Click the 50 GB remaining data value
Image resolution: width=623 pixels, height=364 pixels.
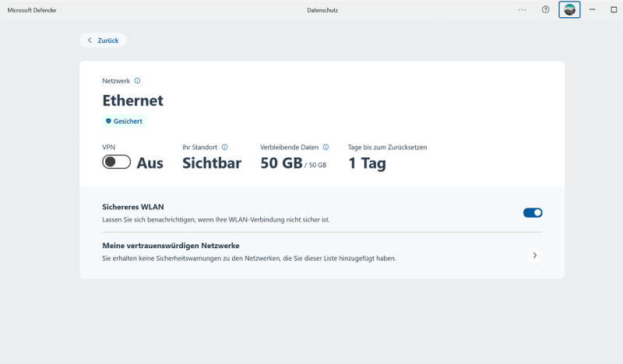tap(280, 163)
